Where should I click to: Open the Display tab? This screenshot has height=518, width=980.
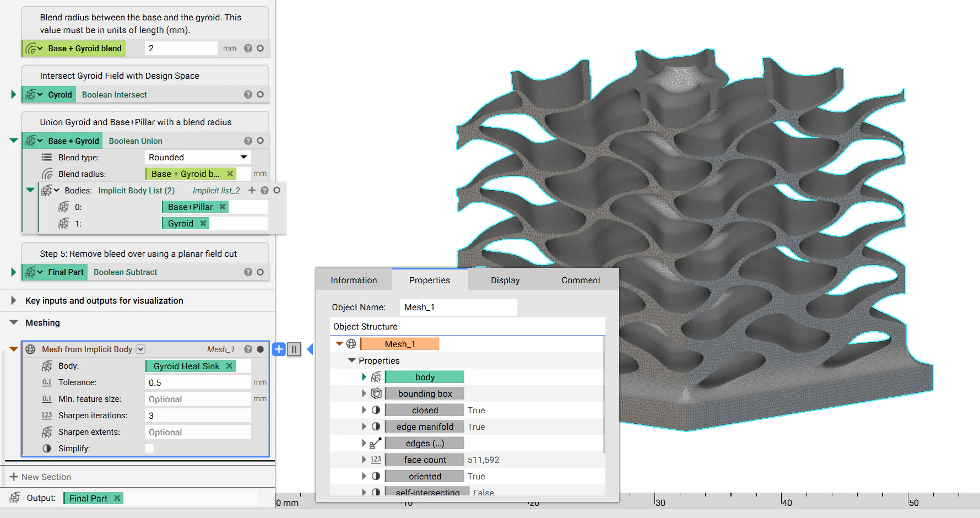[x=505, y=280]
